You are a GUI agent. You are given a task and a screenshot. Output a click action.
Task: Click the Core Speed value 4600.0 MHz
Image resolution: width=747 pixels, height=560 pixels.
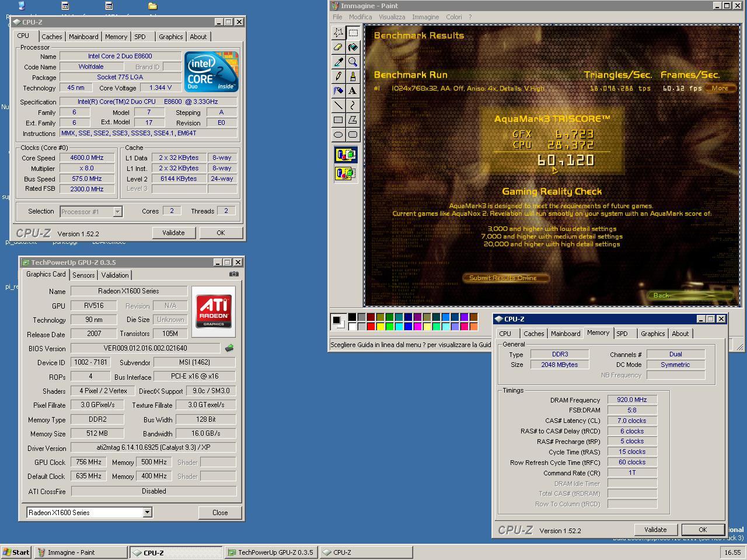coord(88,158)
